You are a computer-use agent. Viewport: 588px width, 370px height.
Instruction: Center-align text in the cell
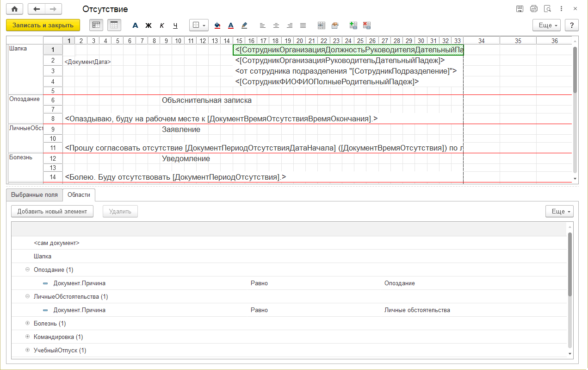[276, 25]
